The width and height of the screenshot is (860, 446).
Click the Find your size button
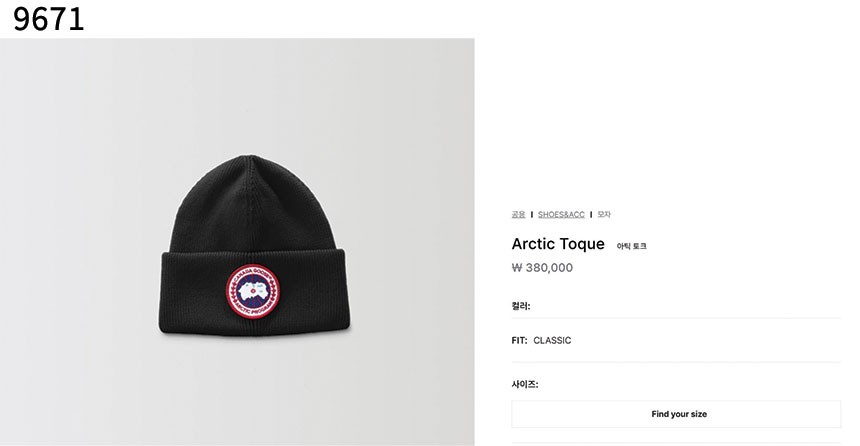click(676, 414)
